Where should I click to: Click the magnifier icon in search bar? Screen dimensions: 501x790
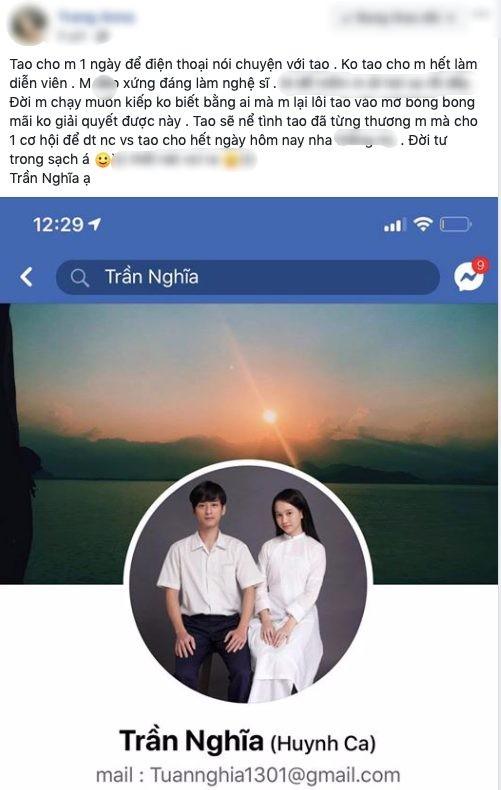(x=80, y=277)
